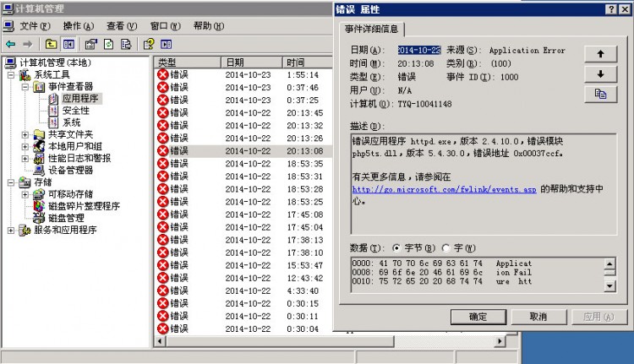Click the Refresh toolbar icon
The height and width of the screenshot is (364, 634).
click(x=108, y=44)
